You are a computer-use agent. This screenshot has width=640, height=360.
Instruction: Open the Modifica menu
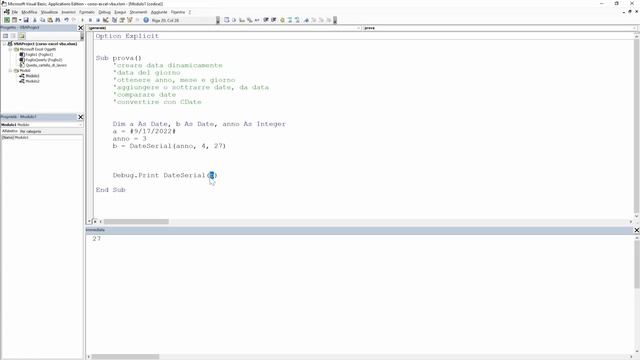click(x=29, y=12)
